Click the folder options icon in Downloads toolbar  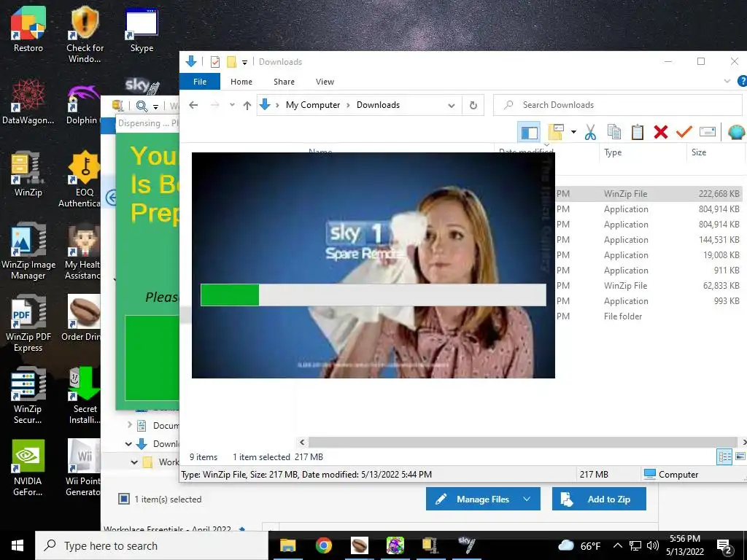coord(556,132)
